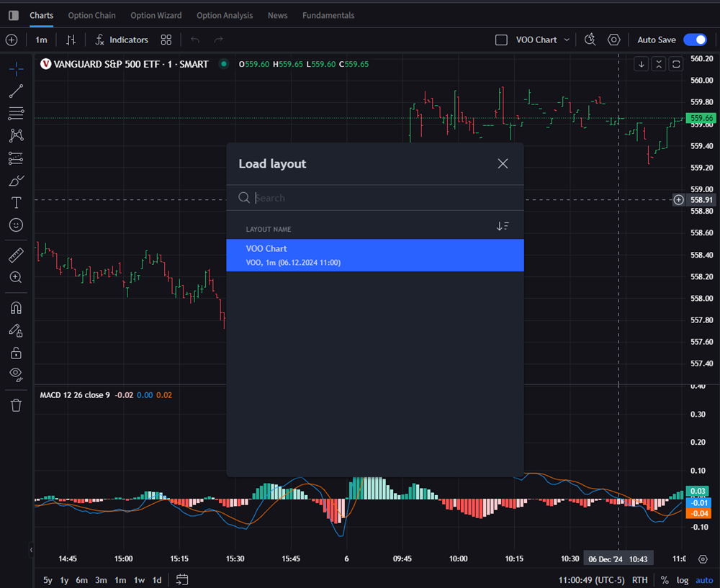Image resolution: width=720 pixels, height=588 pixels.
Task: Open the timezone menu showing UTC-5
Action: (x=591, y=580)
